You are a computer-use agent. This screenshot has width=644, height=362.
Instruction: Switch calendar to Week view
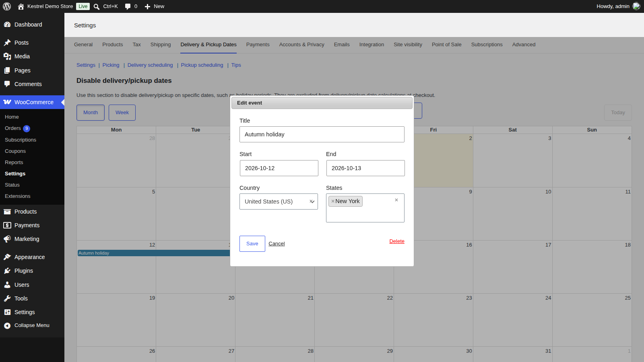122,113
